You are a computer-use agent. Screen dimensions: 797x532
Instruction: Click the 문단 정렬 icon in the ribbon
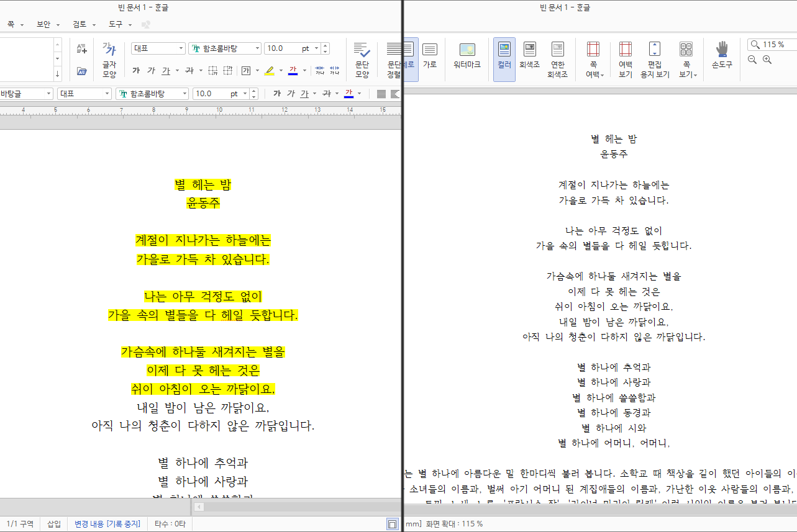point(393,60)
